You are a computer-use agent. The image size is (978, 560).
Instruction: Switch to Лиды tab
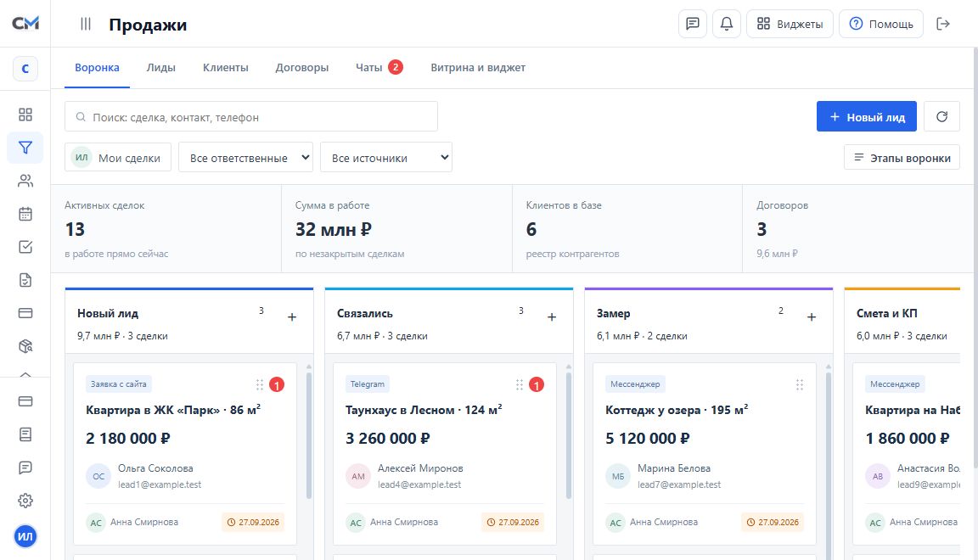tap(161, 67)
